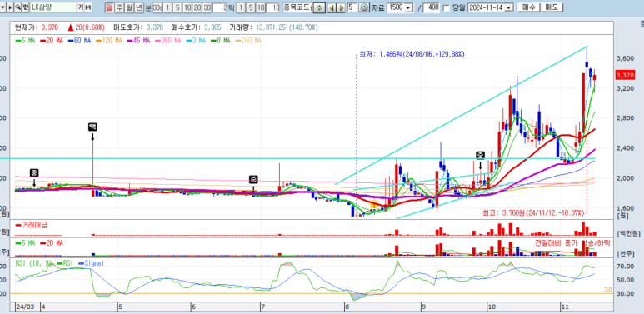This screenshot has height=314, width=644.
Task: Select the yearly 년 period tab
Action: [139, 7]
